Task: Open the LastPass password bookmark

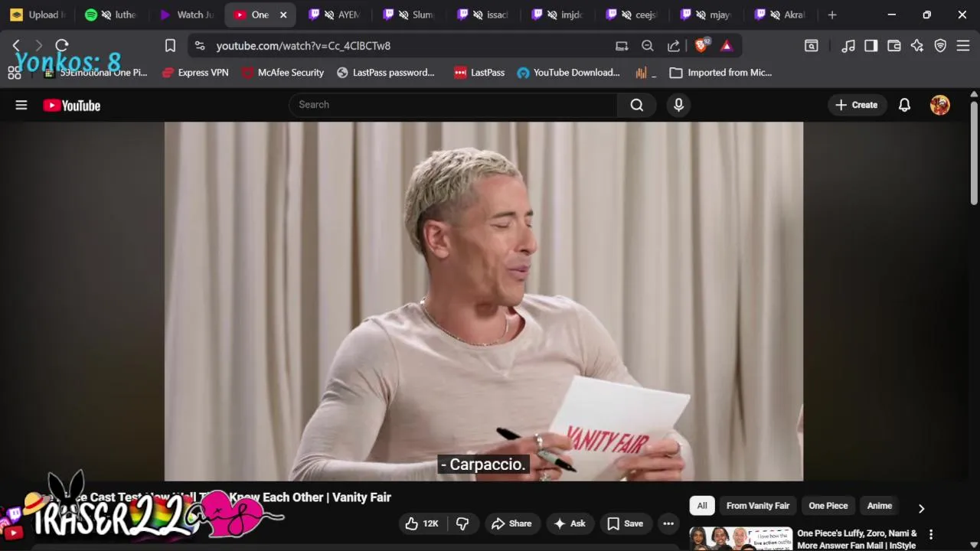Action: click(386, 73)
